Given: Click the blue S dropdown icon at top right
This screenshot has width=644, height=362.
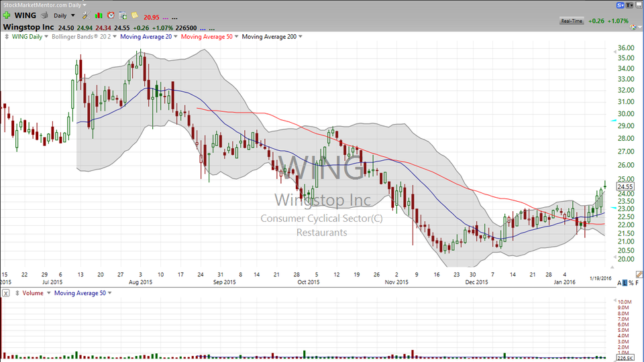Looking at the screenshot, I should [620, 5].
